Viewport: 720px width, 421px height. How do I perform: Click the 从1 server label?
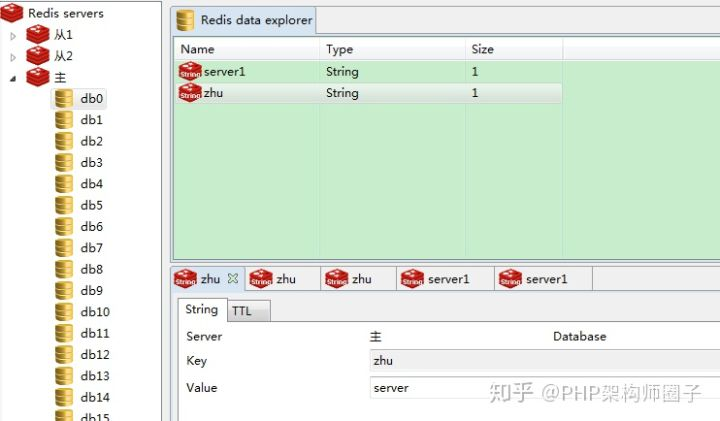(63, 34)
